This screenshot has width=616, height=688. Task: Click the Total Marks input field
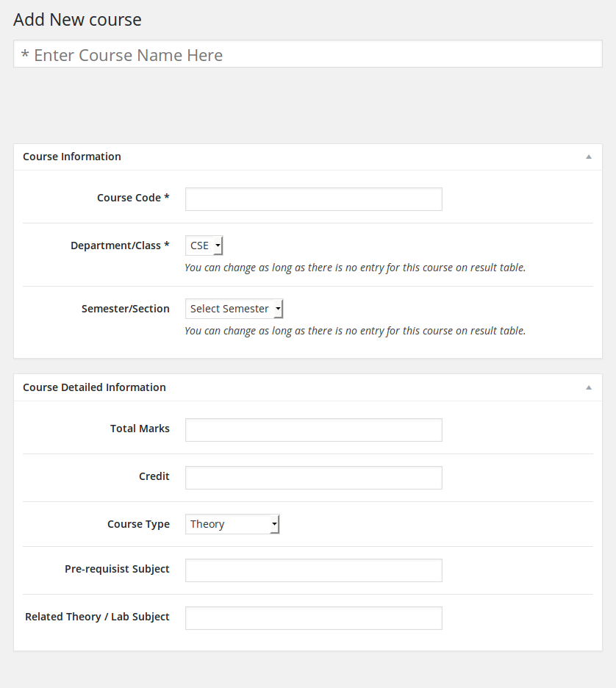tap(313, 430)
